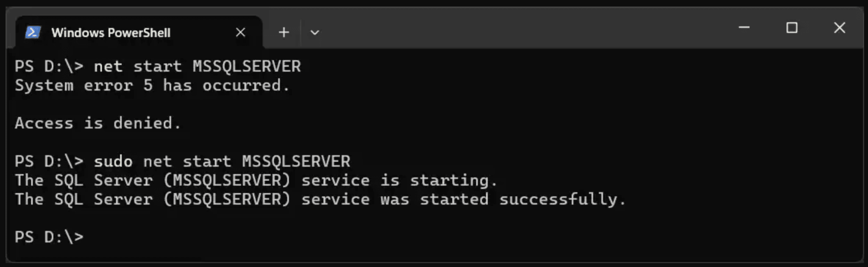Viewport: 868px width, 267px height.
Task: Open a new tab with the plus button
Action: point(284,32)
